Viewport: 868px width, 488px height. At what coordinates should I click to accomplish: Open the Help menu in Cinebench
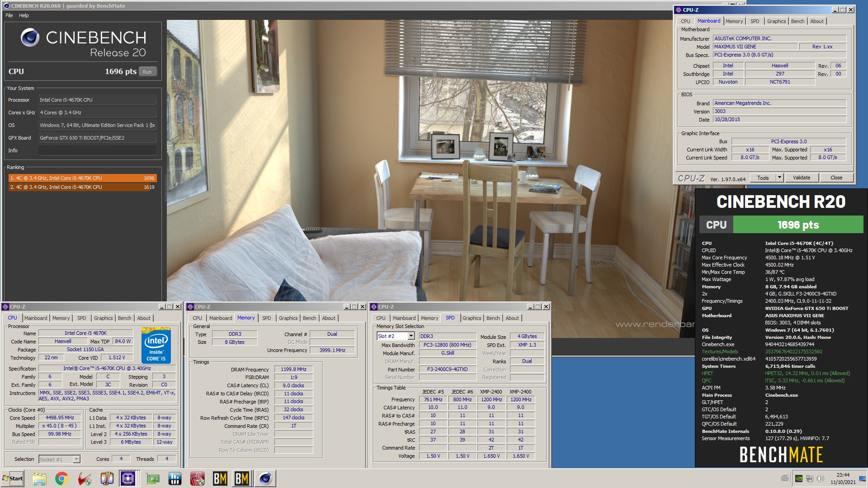pos(24,15)
